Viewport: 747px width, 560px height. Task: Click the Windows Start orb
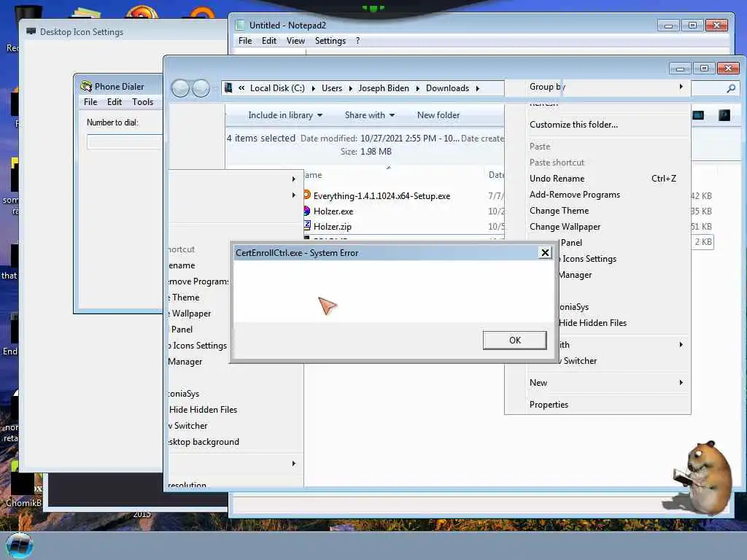pos(19,545)
